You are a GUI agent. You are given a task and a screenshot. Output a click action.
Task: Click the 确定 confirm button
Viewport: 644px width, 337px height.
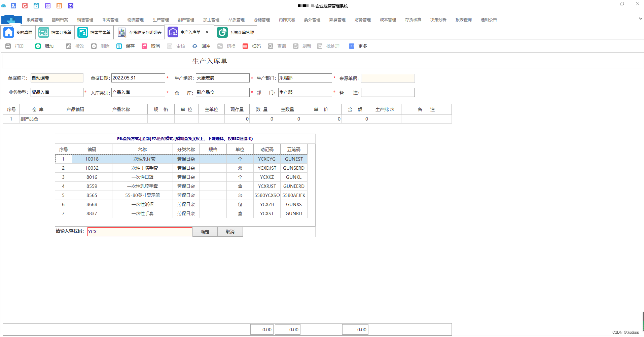pos(205,232)
